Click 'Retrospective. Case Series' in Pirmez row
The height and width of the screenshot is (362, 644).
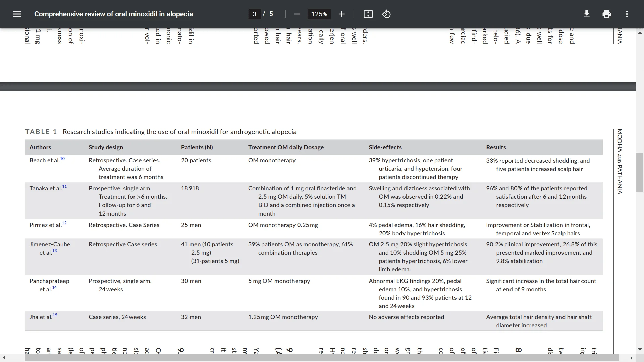coord(124,225)
